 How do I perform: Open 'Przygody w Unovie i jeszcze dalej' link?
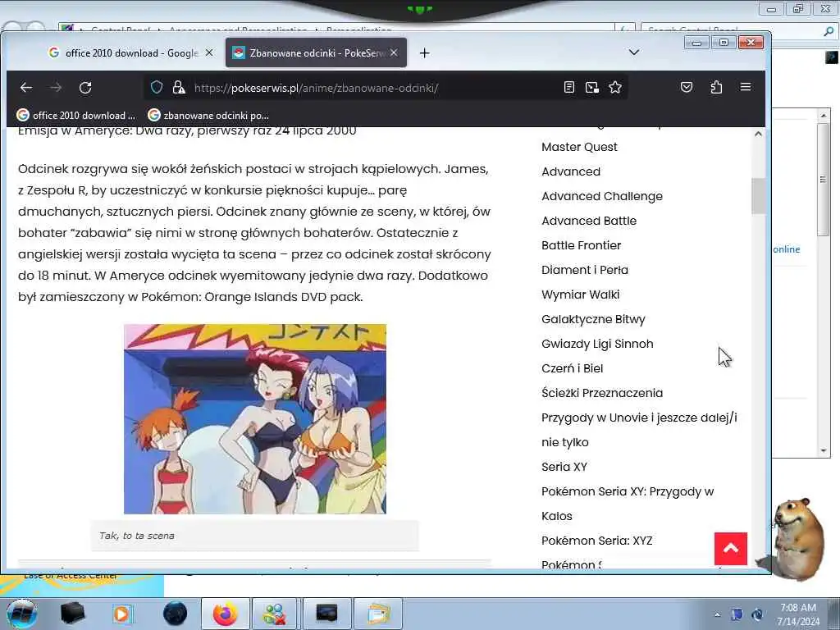click(x=638, y=430)
